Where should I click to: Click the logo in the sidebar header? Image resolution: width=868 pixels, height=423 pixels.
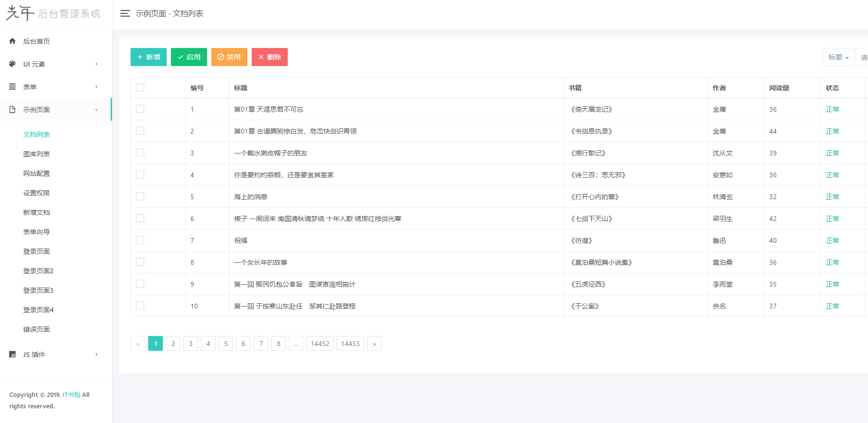(53, 13)
